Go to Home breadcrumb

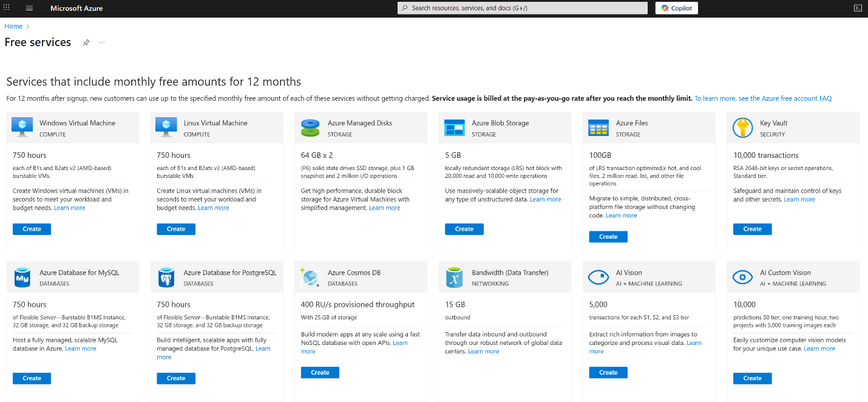coord(13,26)
